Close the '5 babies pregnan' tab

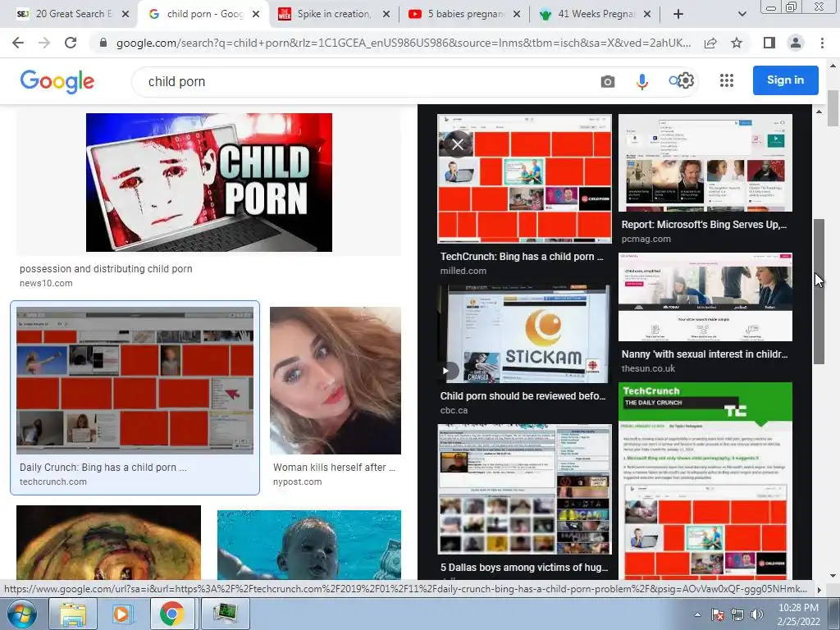coord(517,15)
